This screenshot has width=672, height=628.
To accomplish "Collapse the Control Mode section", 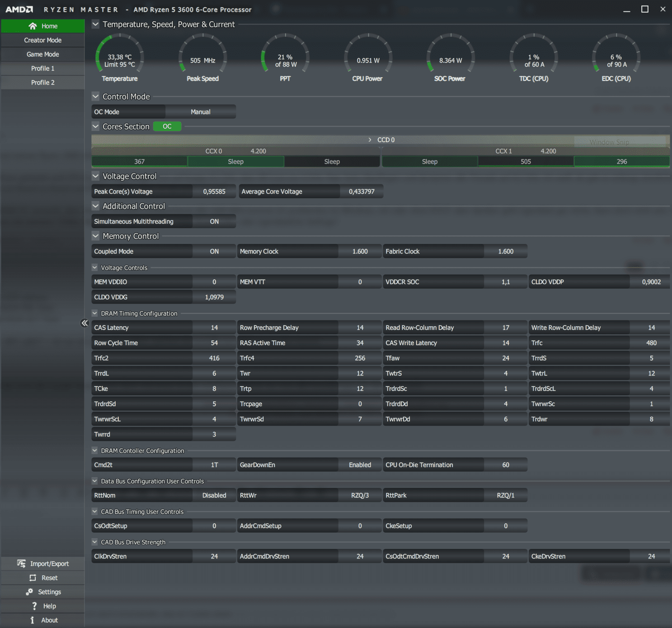I will (95, 96).
